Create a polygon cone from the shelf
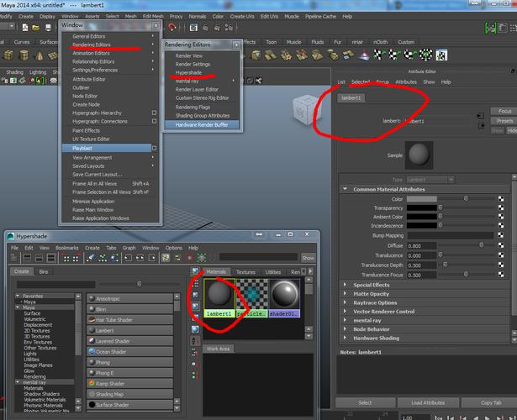The height and width of the screenshot is (420, 517). pyautogui.click(x=40, y=55)
